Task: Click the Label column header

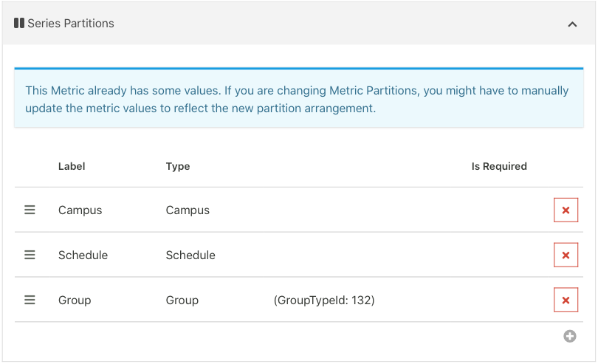Action: click(72, 166)
